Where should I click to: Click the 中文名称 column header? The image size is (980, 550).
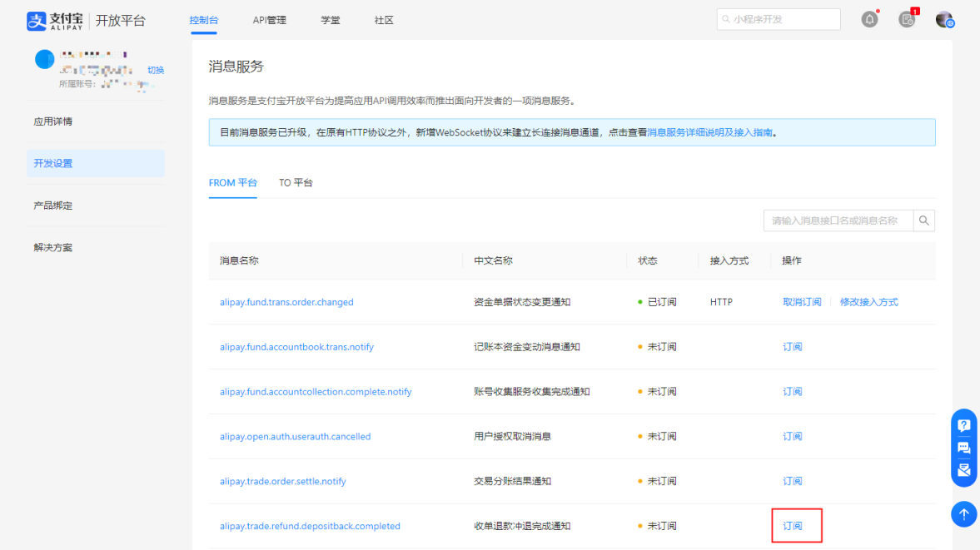click(493, 261)
